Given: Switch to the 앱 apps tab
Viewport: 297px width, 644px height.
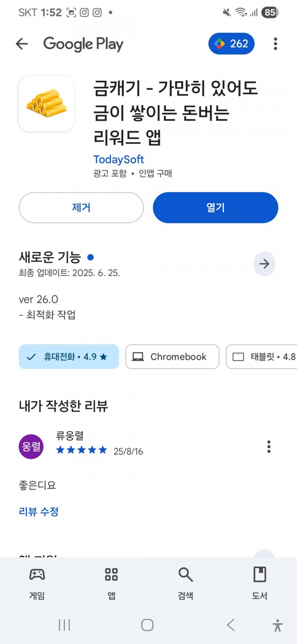Looking at the screenshot, I should coord(111,584).
